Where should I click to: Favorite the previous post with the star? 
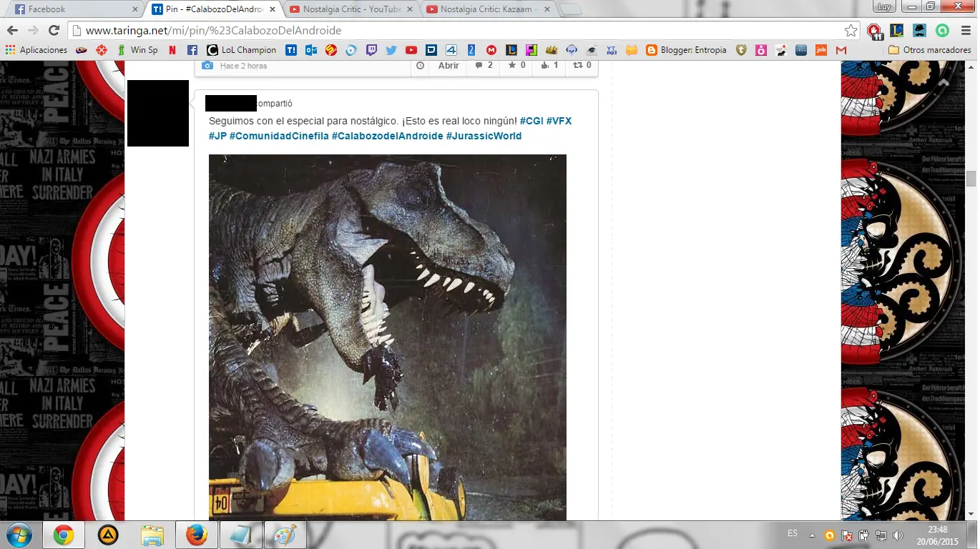[x=516, y=65]
